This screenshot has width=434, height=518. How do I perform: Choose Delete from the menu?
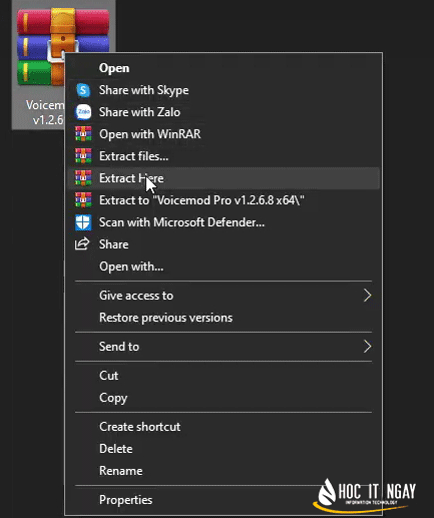(223, 449)
